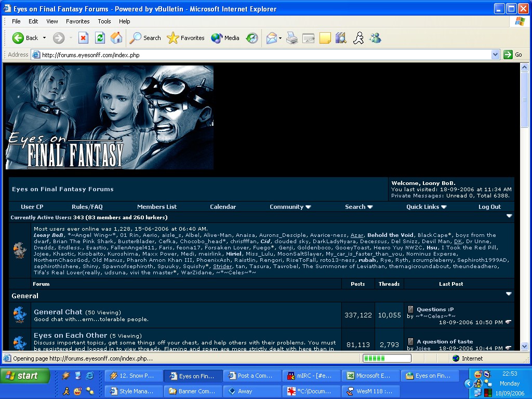The height and width of the screenshot is (399, 532).
Task: Expand the forum Search dropdown
Action: (358, 207)
